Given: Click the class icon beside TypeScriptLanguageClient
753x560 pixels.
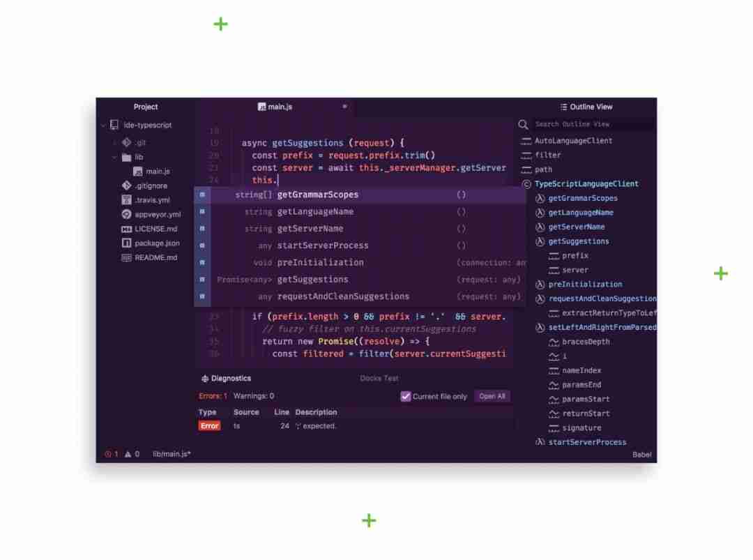Looking at the screenshot, I should 526,184.
